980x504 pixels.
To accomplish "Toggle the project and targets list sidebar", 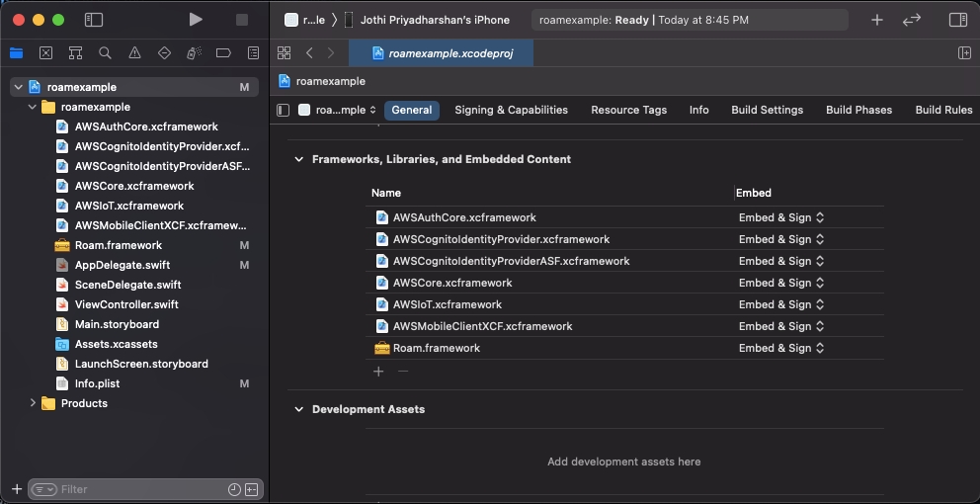I will point(284,110).
